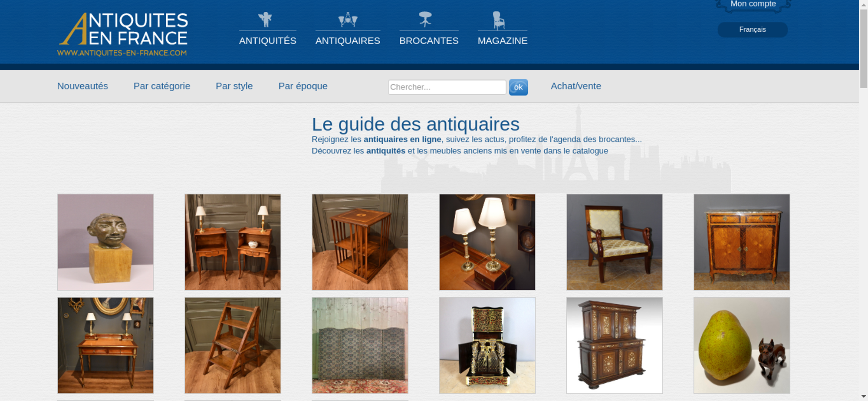The width and height of the screenshot is (868, 401).
Task: Open the bronze head sculpture thumbnail
Action: 105,242
